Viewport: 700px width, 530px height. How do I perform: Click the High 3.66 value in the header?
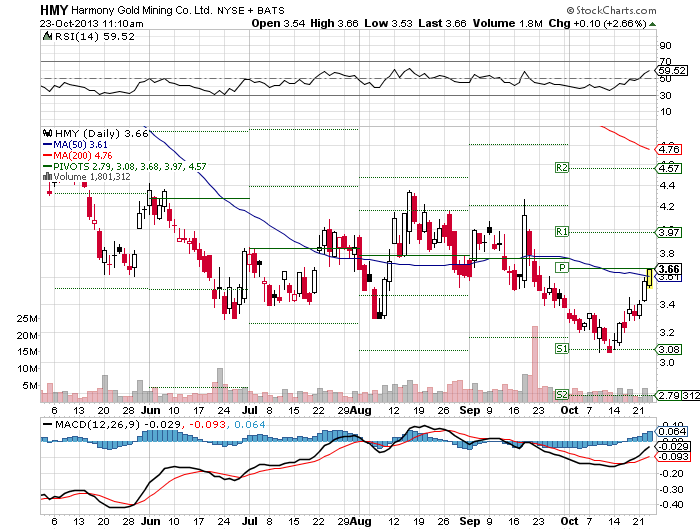tap(334, 24)
